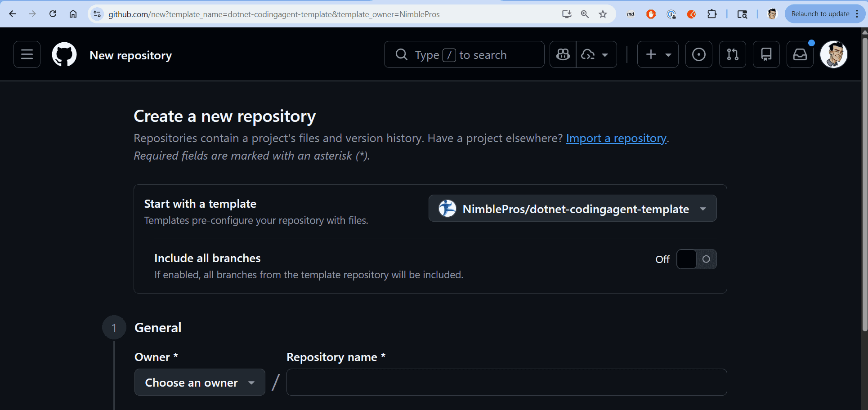868x410 pixels.
Task: View your notifications inbox
Action: [x=800, y=54]
